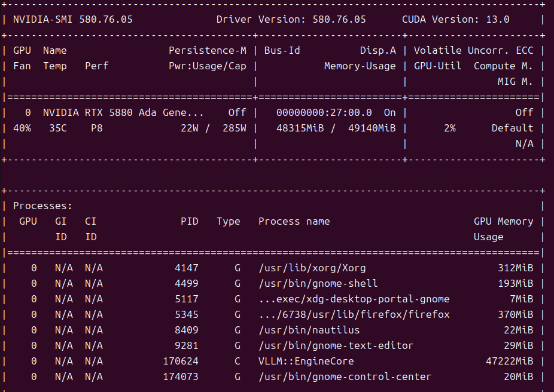Click the Pwr:Usage/Cap header

click(208, 66)
